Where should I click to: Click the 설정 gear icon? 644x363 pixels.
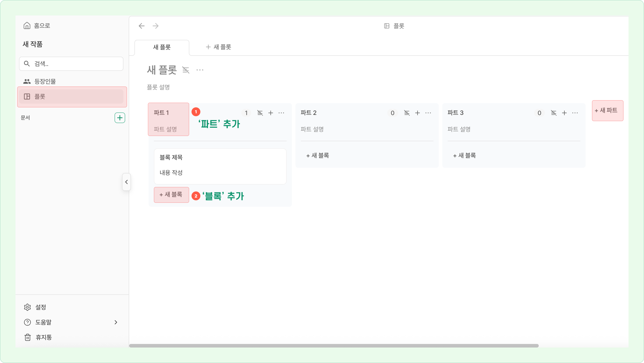coord(27,307)
